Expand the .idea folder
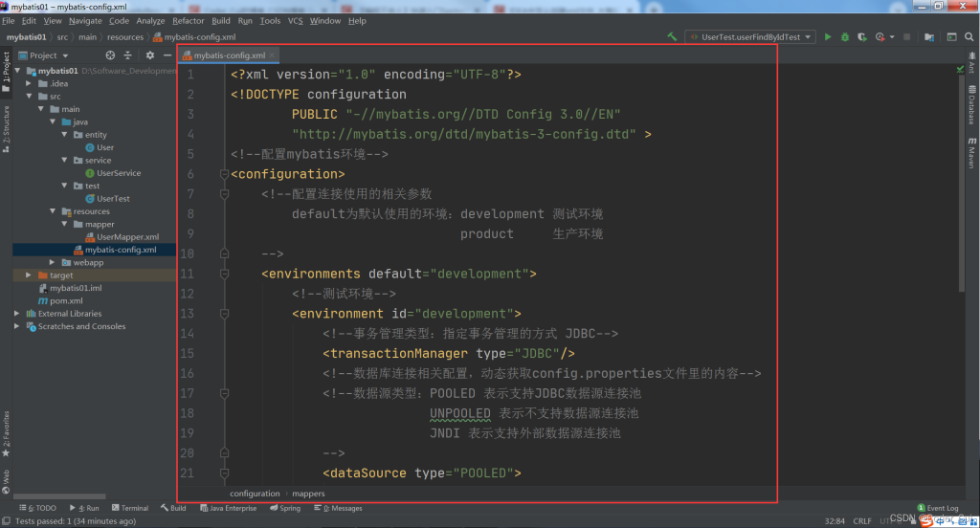 click(x=29, y=83)
